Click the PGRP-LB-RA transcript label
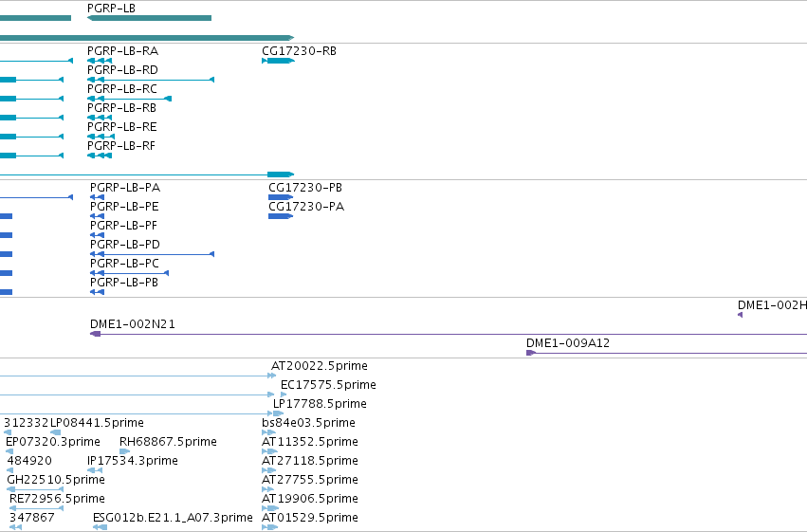Image resolution: width=807 pixels, height=532 pixels. [122, 51]
